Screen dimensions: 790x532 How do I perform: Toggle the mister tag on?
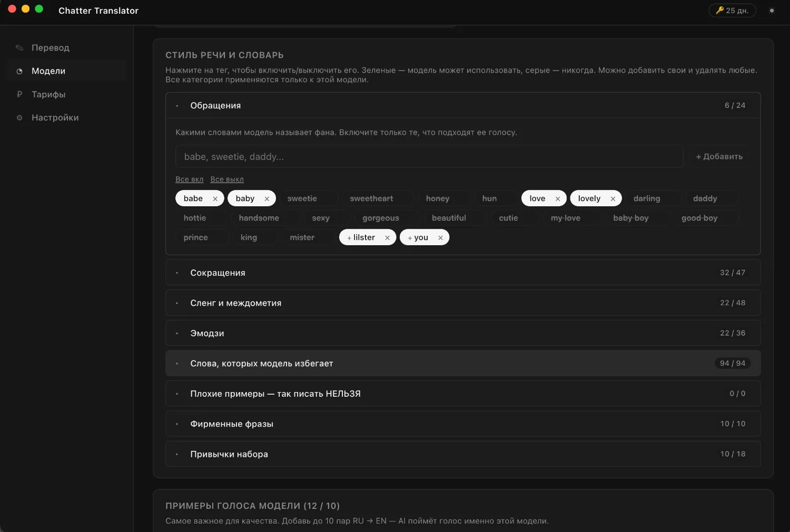308,237
